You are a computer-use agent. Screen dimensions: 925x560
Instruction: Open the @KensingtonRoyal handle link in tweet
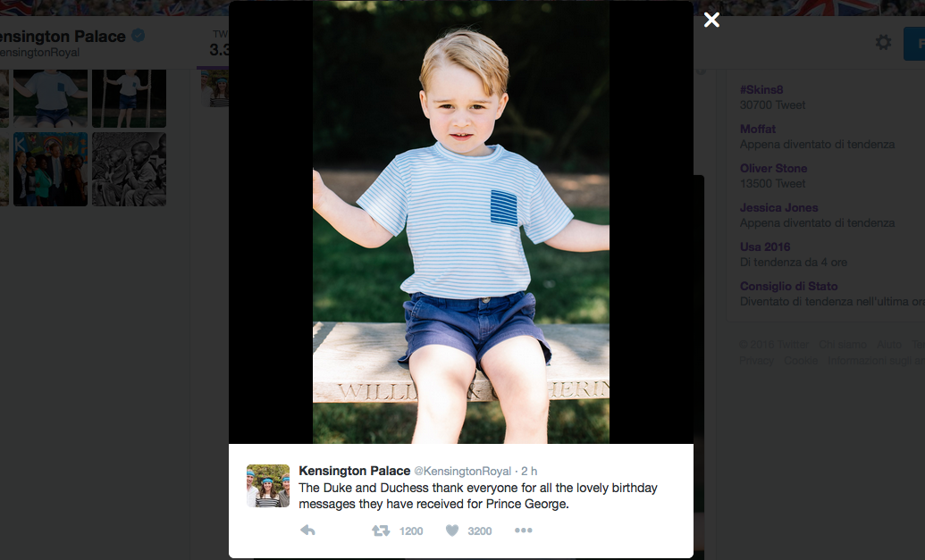462,471
